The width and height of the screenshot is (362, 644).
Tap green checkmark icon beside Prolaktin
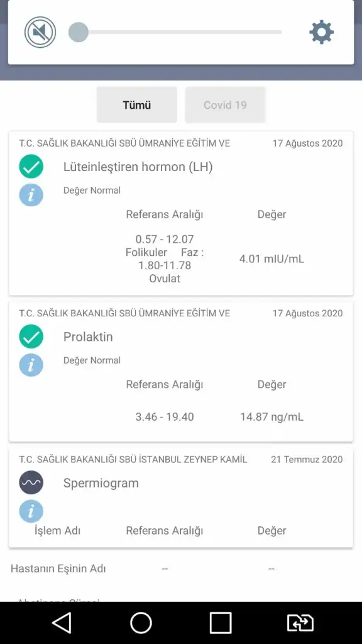pos(31,336)
